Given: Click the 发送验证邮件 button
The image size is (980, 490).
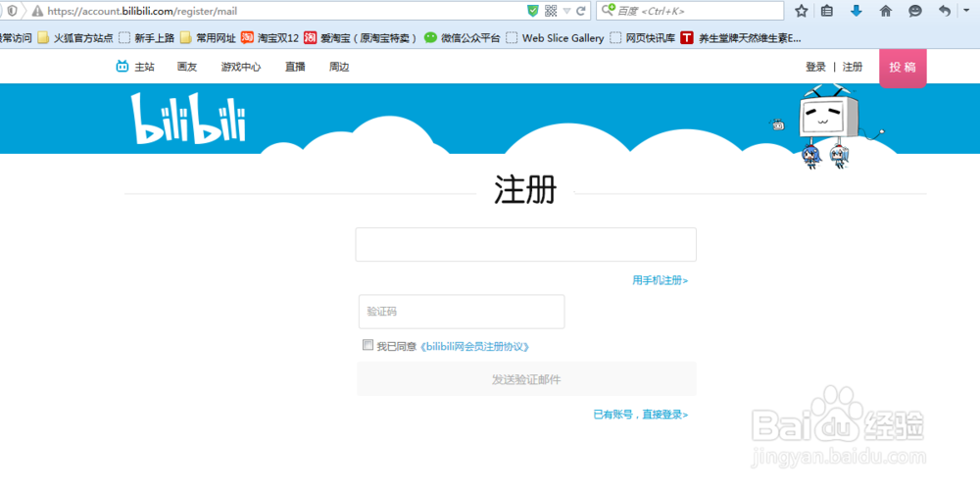Looking at the screenshot, I should pyautogui.click(x=526, y=378).
